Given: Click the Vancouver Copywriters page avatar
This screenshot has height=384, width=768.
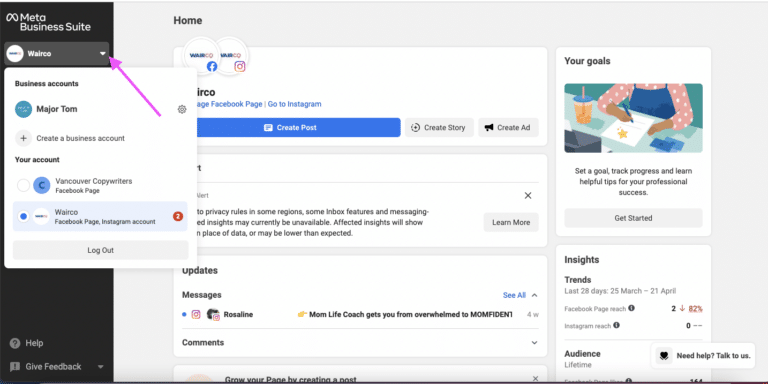Looking at the screenshot, I should pos(42,185).
